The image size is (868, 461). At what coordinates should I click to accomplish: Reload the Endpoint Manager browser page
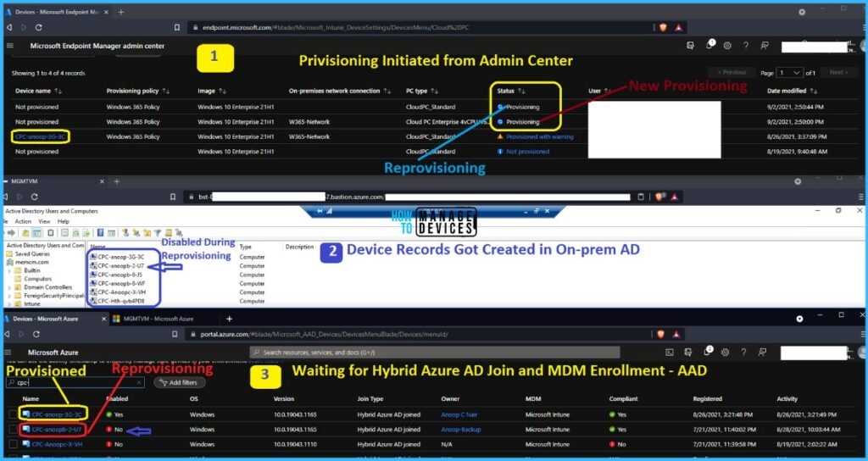point(38,27)
